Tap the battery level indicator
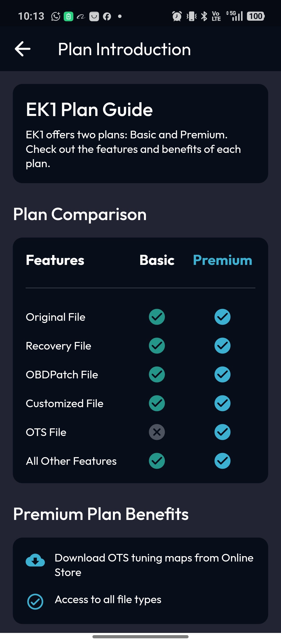 tap(255, 16)
